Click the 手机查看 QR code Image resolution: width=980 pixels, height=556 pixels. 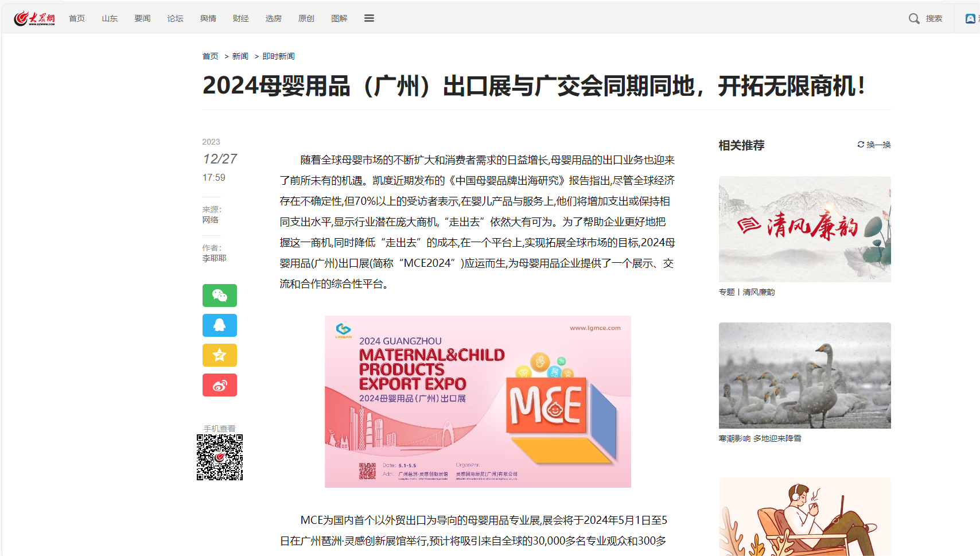pyautogui.click(x=220, y=457)
